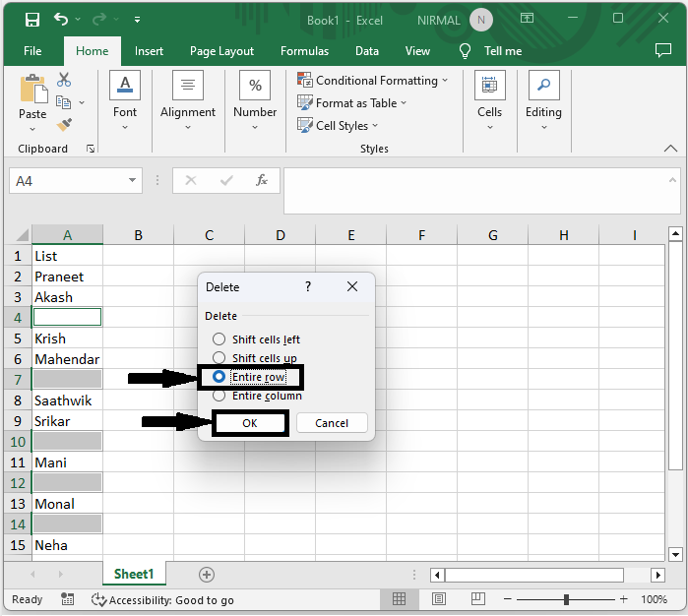This screenshot has height=616, width=688.
Task: Click Cancel in the Delete dialog
Action: (332, 423)
